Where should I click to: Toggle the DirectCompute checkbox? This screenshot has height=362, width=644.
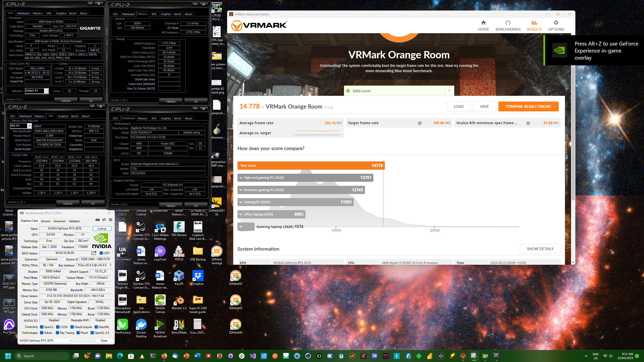tap(72, 327)
